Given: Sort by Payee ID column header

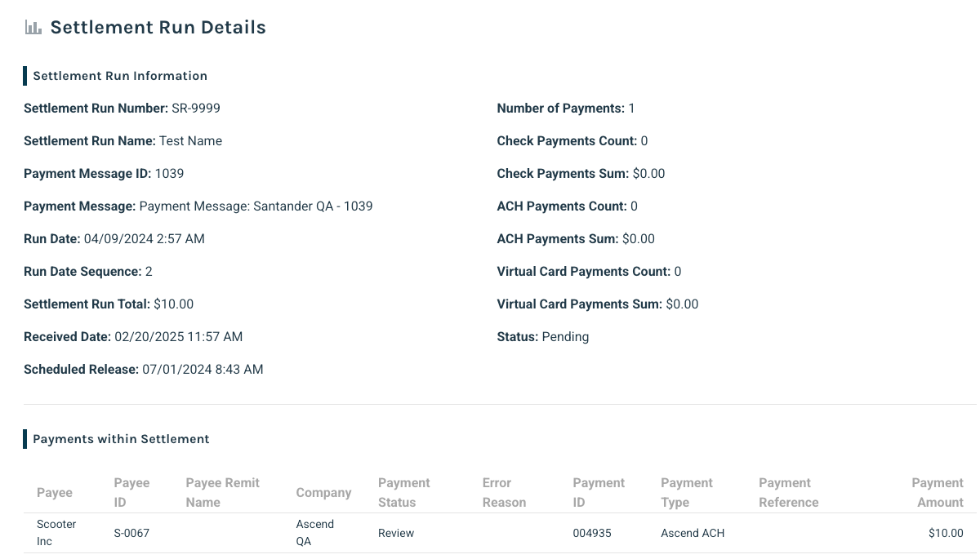Looking at the screenshot, I should [x=131, y=493].
